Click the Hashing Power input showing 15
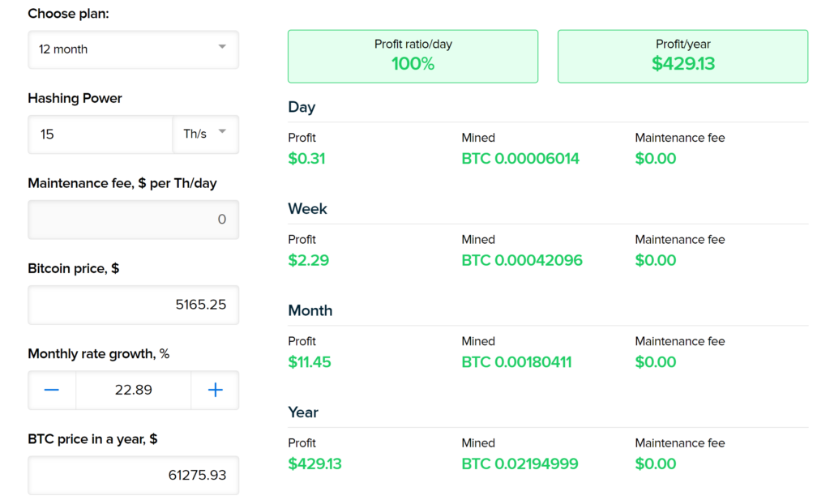This screenshot has height=504, width=830. pos(101,135)
